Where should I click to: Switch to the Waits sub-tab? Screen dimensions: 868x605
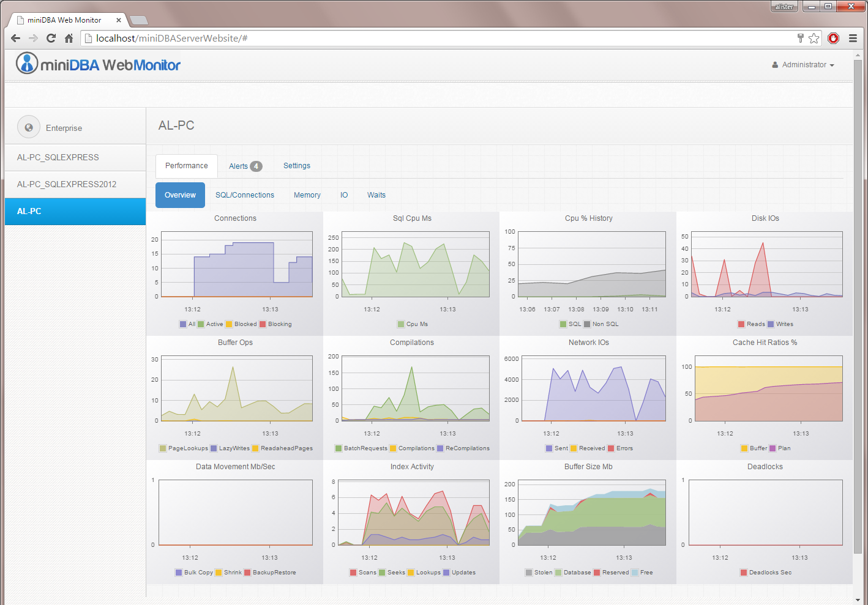click(x=376, y=195)
